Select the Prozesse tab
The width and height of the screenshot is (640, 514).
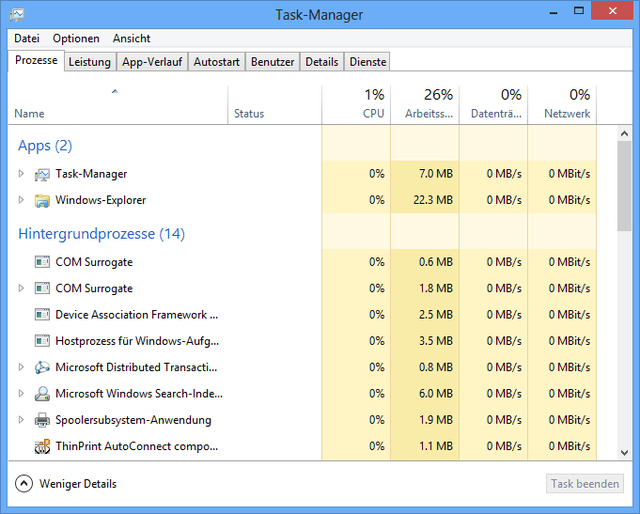point(36,60)
